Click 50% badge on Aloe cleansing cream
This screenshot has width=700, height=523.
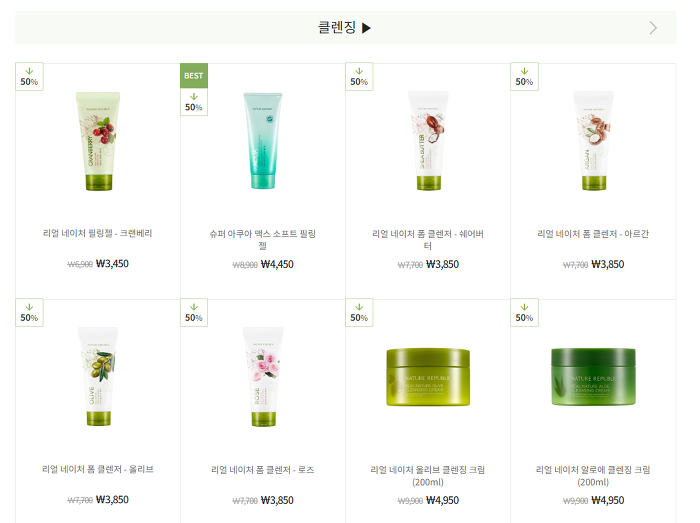(x=525, y=312)
